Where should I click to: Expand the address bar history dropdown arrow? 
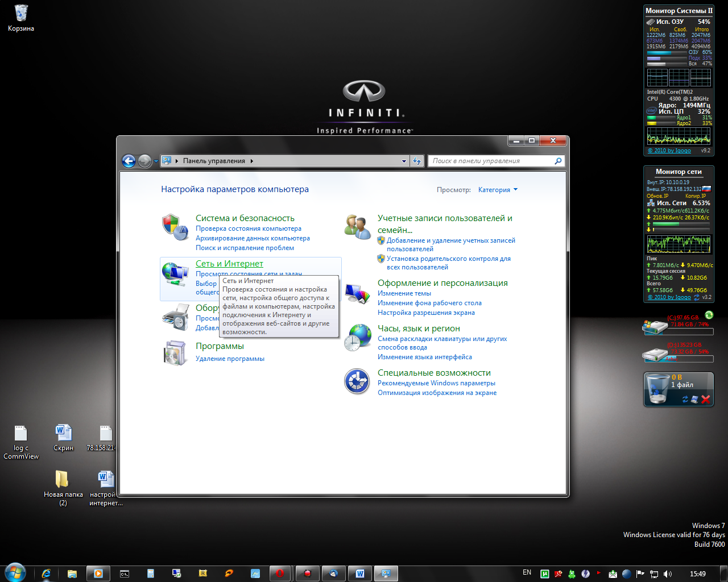point(404,161)
